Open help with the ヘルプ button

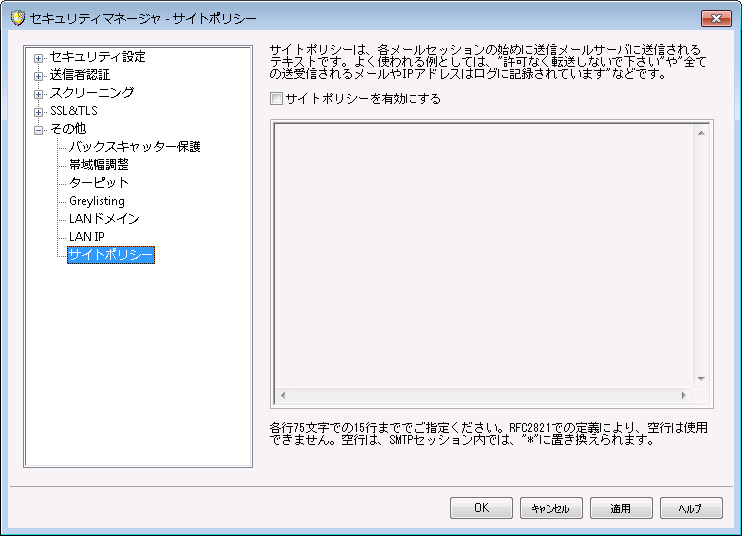(691, 508)
